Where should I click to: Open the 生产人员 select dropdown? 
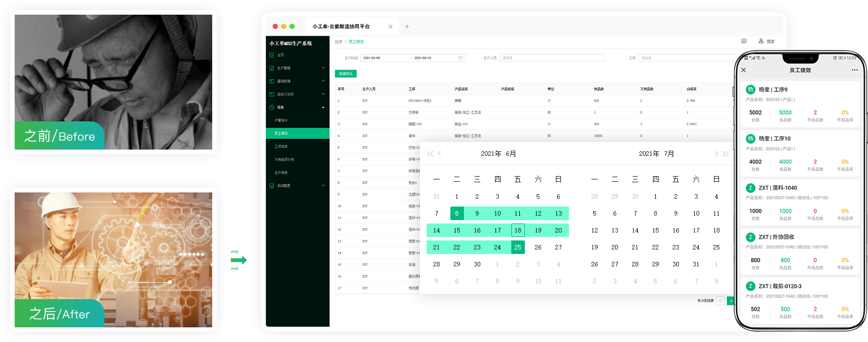(551, 58)
